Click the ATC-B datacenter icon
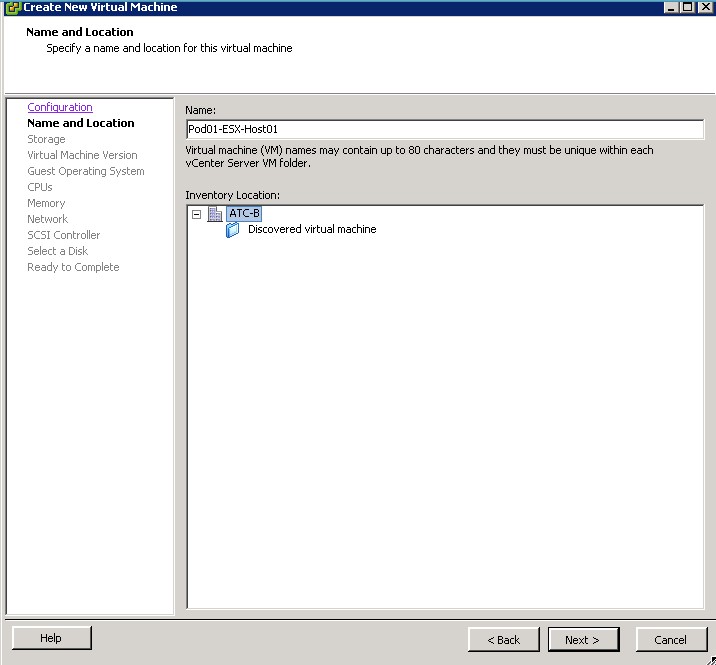This screenshot has width=716, height=665. pyautogui.click(x=215, y=214)
